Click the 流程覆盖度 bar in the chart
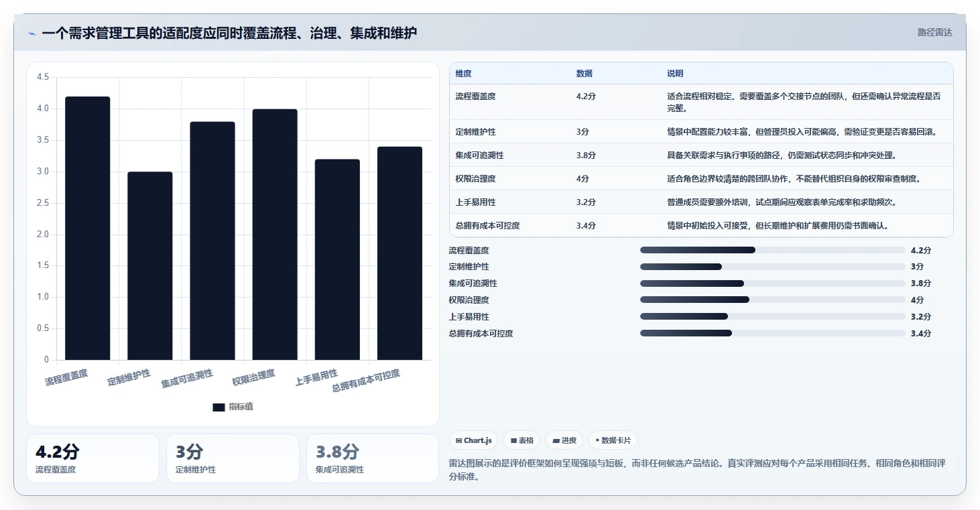Viewport: 980px width, 510px height. point(88,229)
